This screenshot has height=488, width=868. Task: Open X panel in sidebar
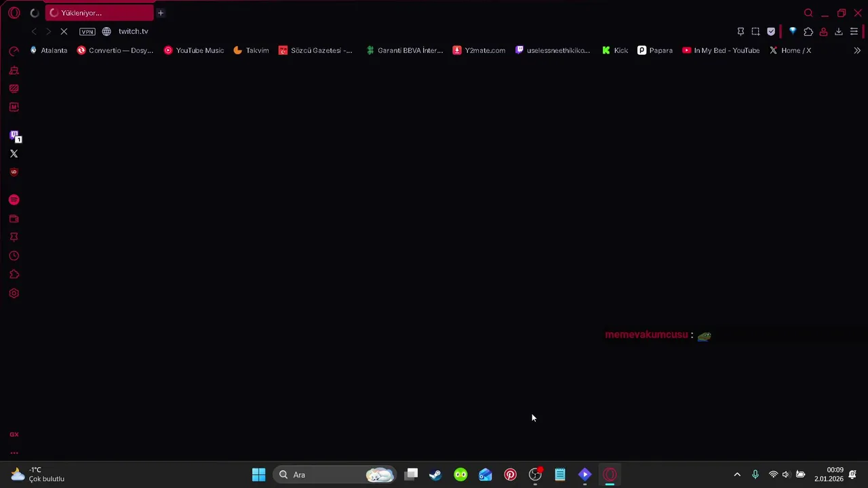click(x=14, y=154)
